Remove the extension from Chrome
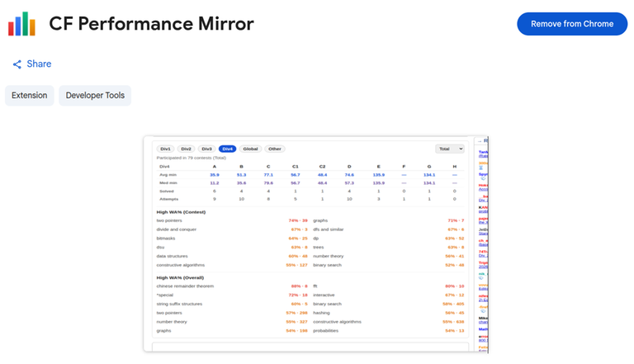 tap(572, 24)
